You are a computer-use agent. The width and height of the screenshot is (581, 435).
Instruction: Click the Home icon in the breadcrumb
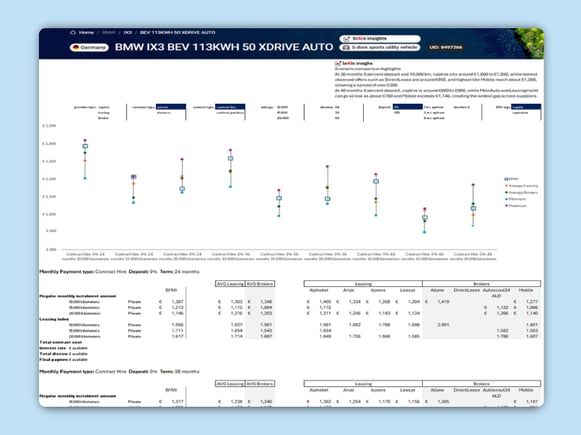[73, 33]
